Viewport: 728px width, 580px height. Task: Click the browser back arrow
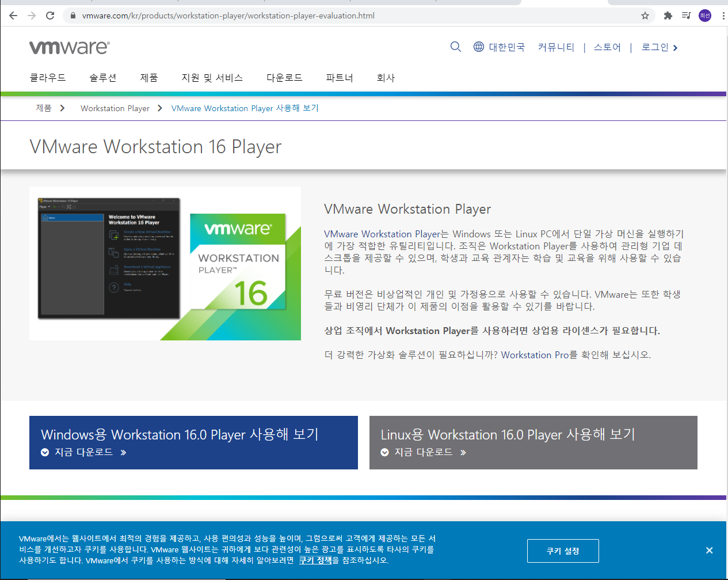click(x=13, y=16)
